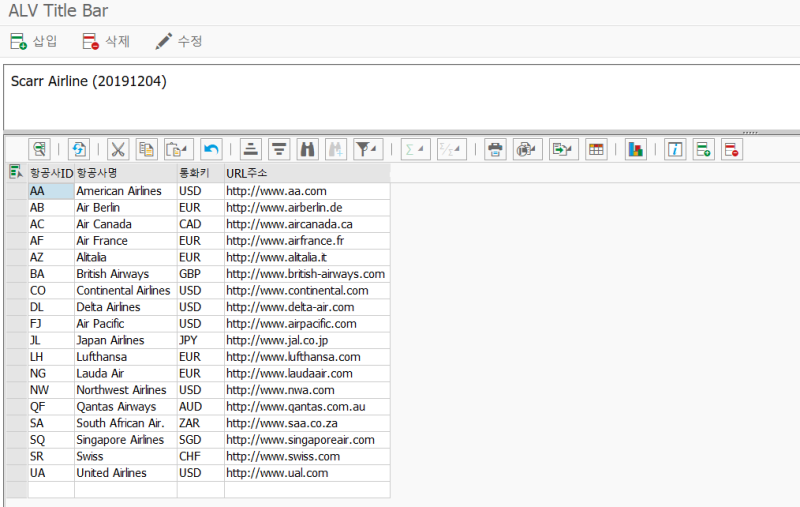Click the URL주소 column header
The image size is (800, 507).
pos(307,173)
